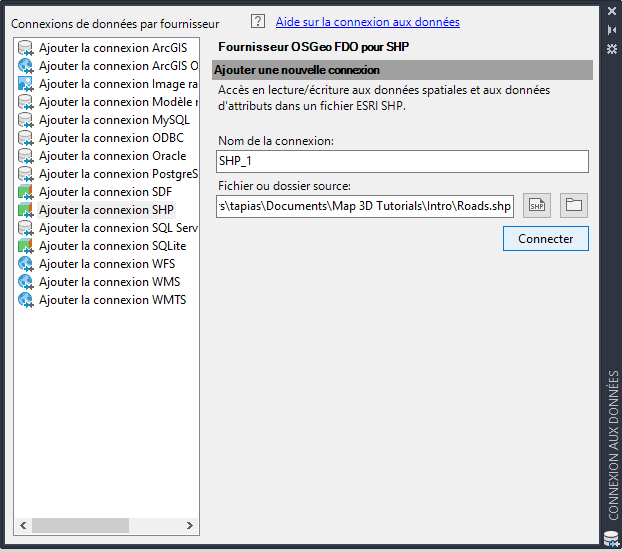
Task: Click the right scroll arrow of provider list
Action: tap(190, 525)
